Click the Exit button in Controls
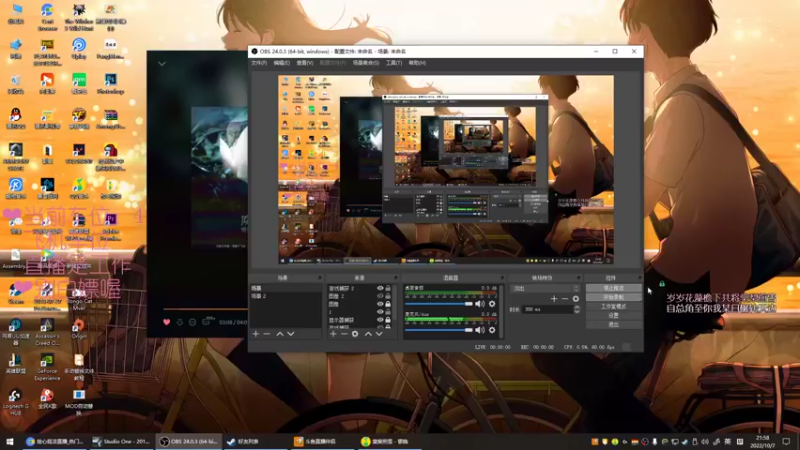 (613, 324)
